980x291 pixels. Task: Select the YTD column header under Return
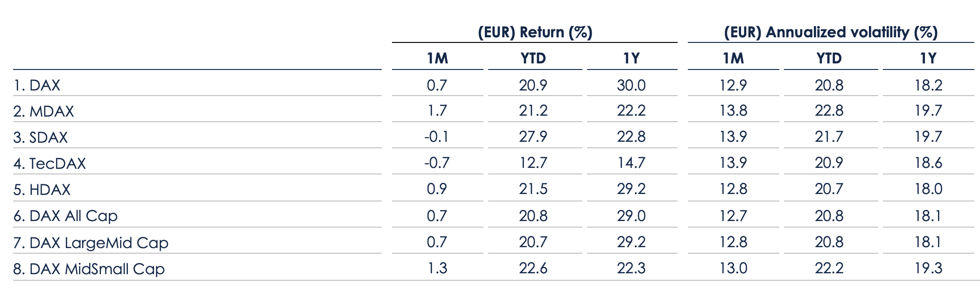(533, 58)
